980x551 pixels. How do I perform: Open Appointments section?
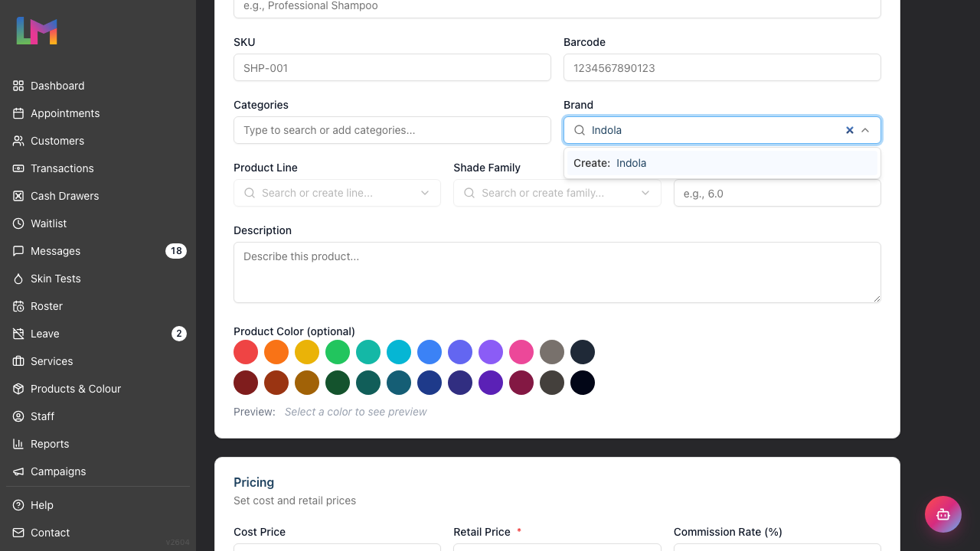click(98, 113)
